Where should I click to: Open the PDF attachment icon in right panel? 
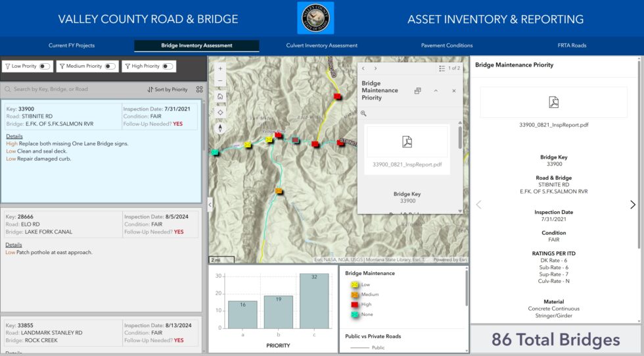pos(553,102)
